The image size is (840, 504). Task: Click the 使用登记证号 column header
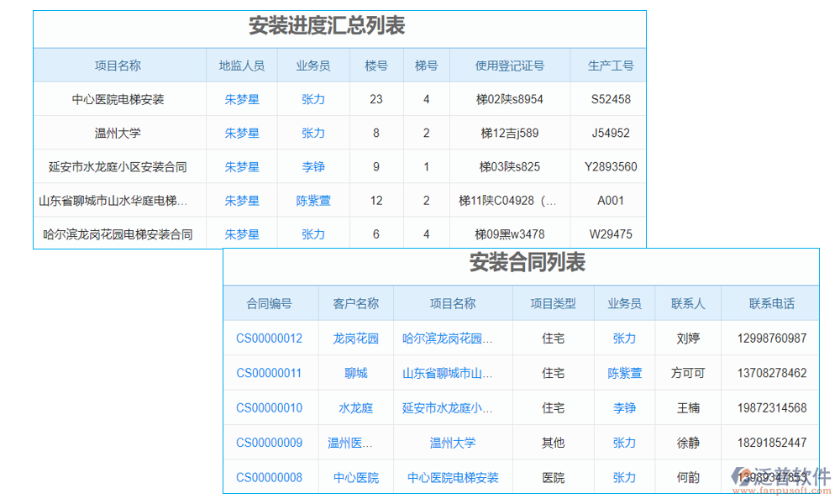click(510, 65)
